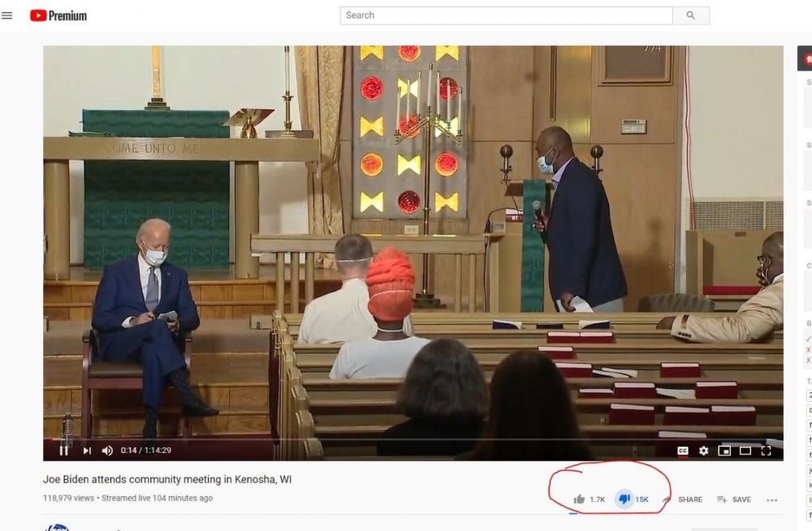The image size is (812, 531).
Task: Type in the Search field
Action: (506, 15)
